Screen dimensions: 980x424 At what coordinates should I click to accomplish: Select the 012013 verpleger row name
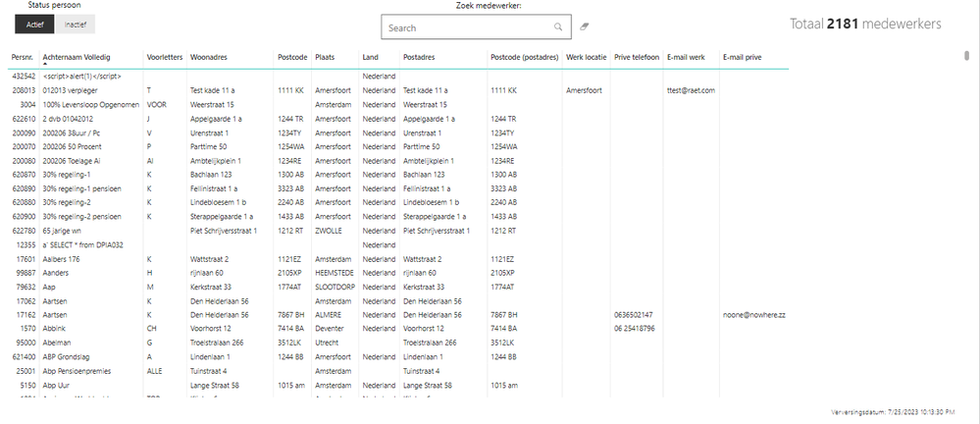point(68,90)
